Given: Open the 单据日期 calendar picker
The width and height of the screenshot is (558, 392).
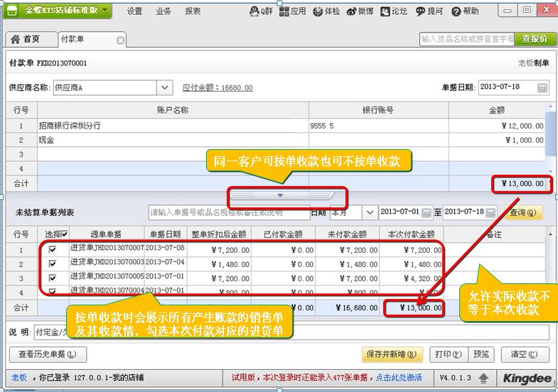Looking at the screenshot, I should tap(542, 88).
